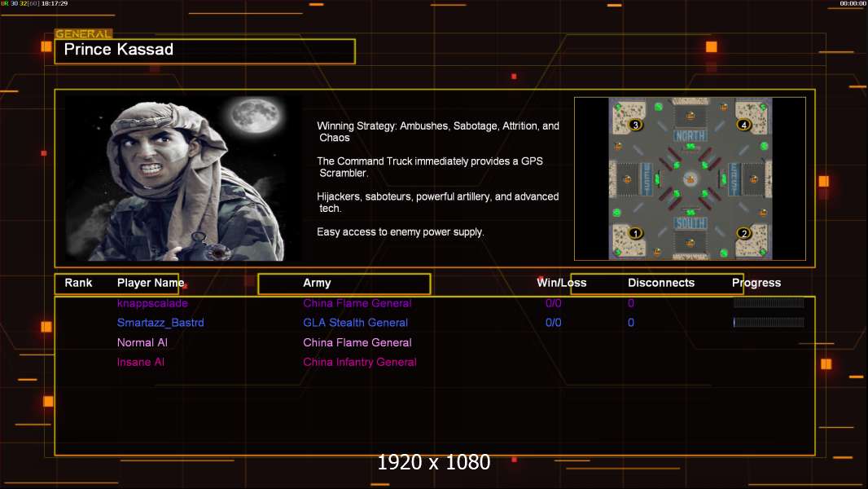Screen dimensions: 868x489
Task: Click the Win/Loss column header
Action: tap(561, 283)
